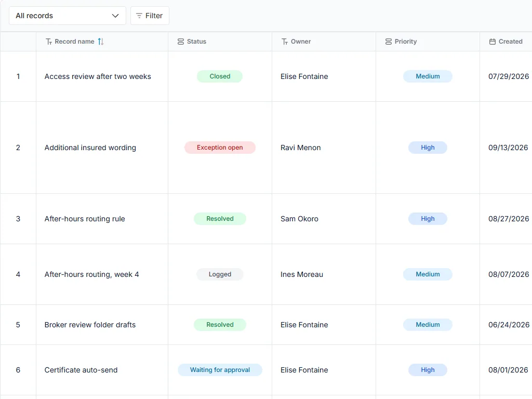Click Elise Fontaine owner in row 6
532x399 pixels.
coord(304,370)
